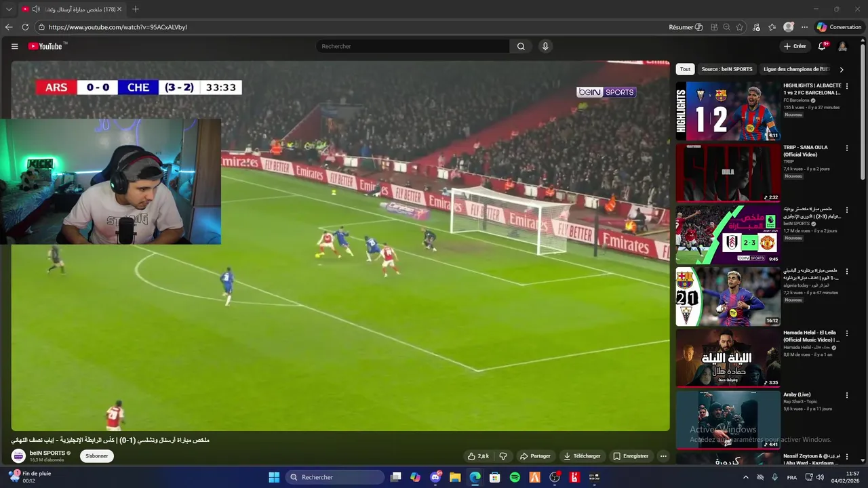Click the YouTube search input field

pos(413,46)
